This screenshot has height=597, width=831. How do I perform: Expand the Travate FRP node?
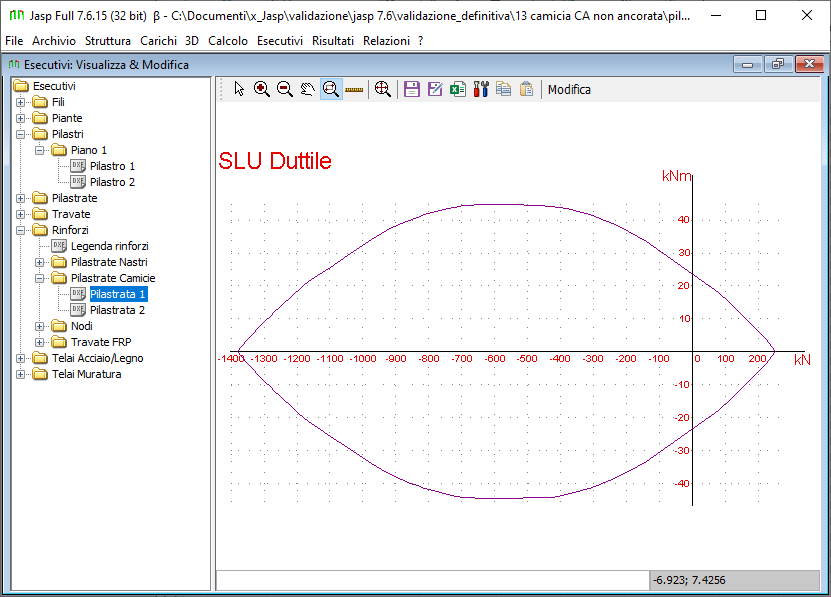tap(39, 342)
